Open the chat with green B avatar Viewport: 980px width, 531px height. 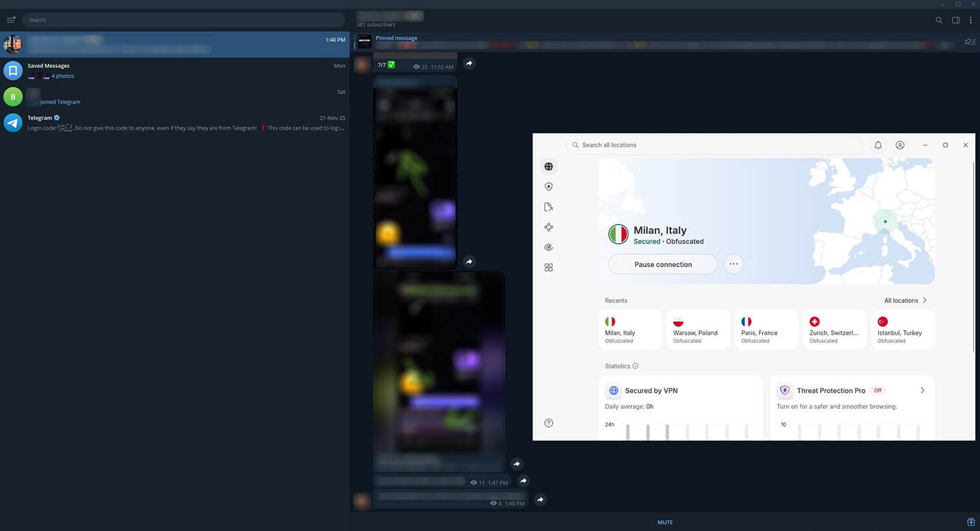tap(174, 97)
